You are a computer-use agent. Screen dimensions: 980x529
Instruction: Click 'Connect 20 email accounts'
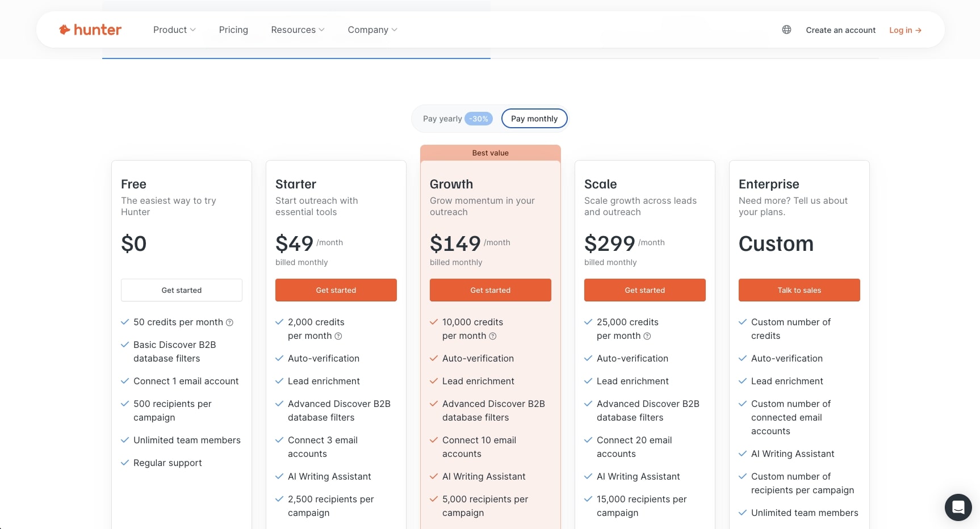[634, 447]
